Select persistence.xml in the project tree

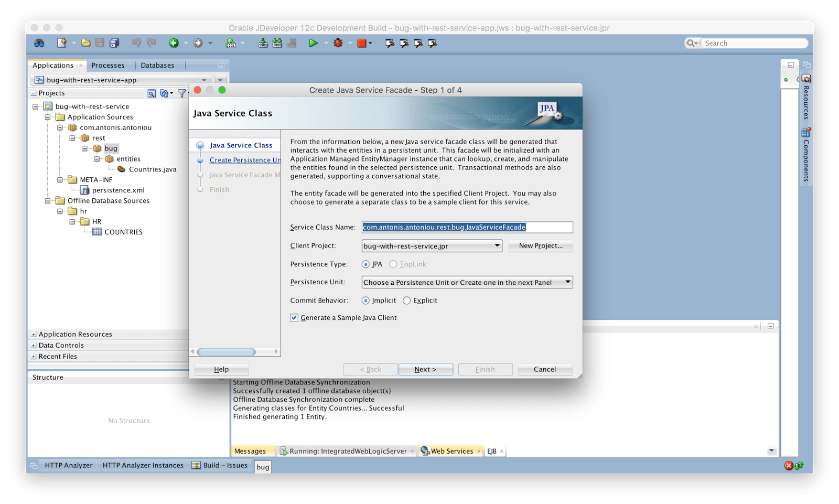click(119, 190)
